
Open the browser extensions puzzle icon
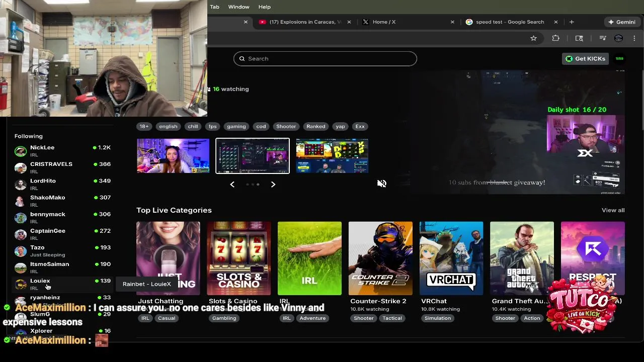(555, 38)
